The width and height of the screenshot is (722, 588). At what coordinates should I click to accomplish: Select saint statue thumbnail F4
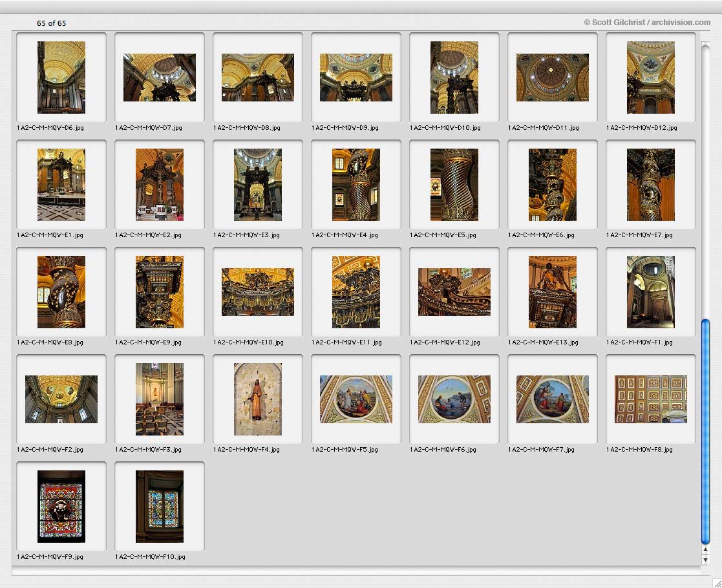coord(258,399)
